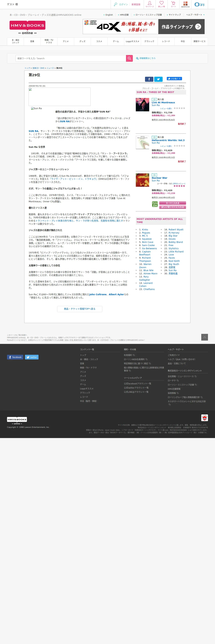Open the クラシック menu tab

[149, 41]
